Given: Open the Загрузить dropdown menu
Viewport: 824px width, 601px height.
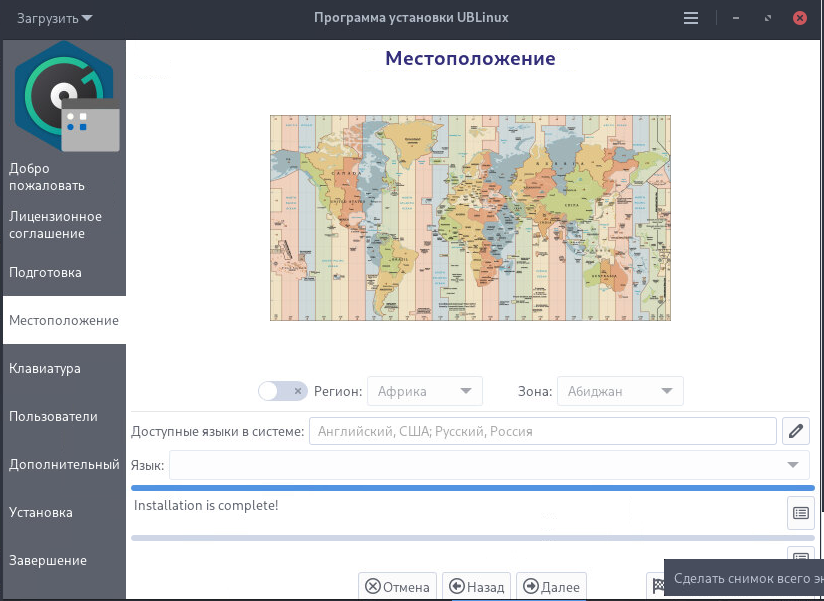Looking at the screenshot, I should (x=54, y=18).
